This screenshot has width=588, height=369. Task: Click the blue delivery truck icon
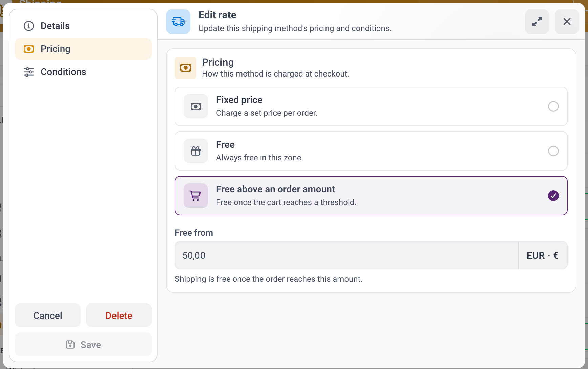point(178,22)
